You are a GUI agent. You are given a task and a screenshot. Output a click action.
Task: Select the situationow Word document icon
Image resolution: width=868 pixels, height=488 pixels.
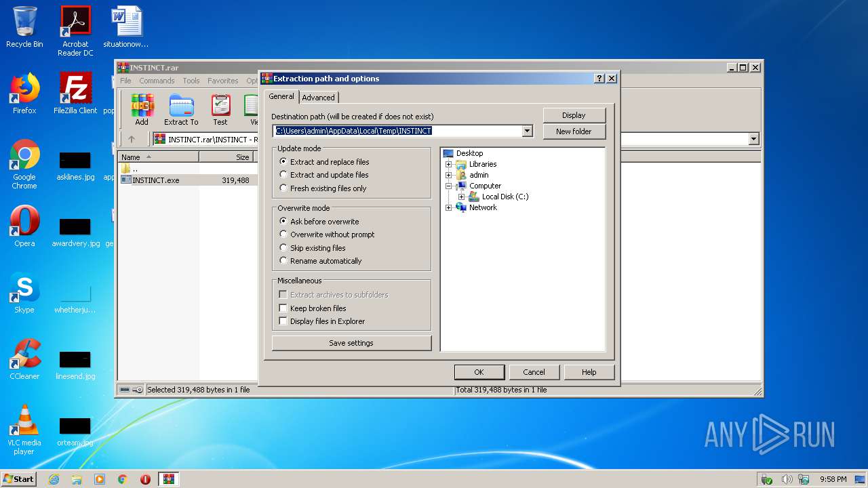pos(126,27)
